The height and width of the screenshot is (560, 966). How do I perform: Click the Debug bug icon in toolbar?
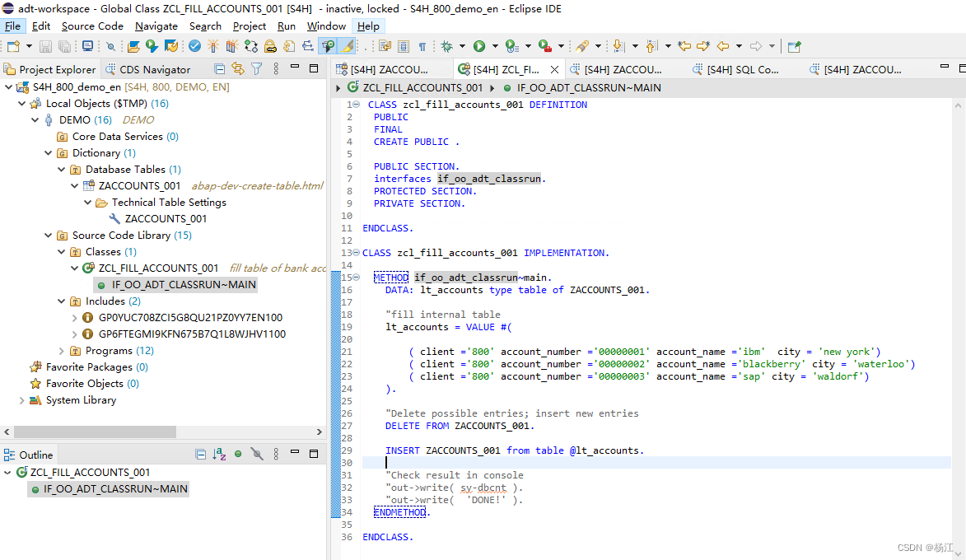click(x=446, y=46)
